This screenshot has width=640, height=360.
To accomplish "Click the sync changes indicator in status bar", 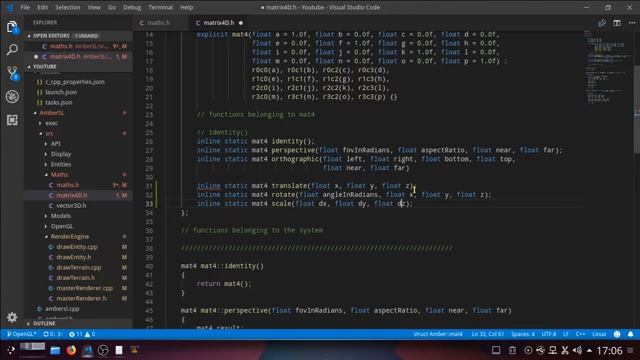I will (x=53, y=334).
